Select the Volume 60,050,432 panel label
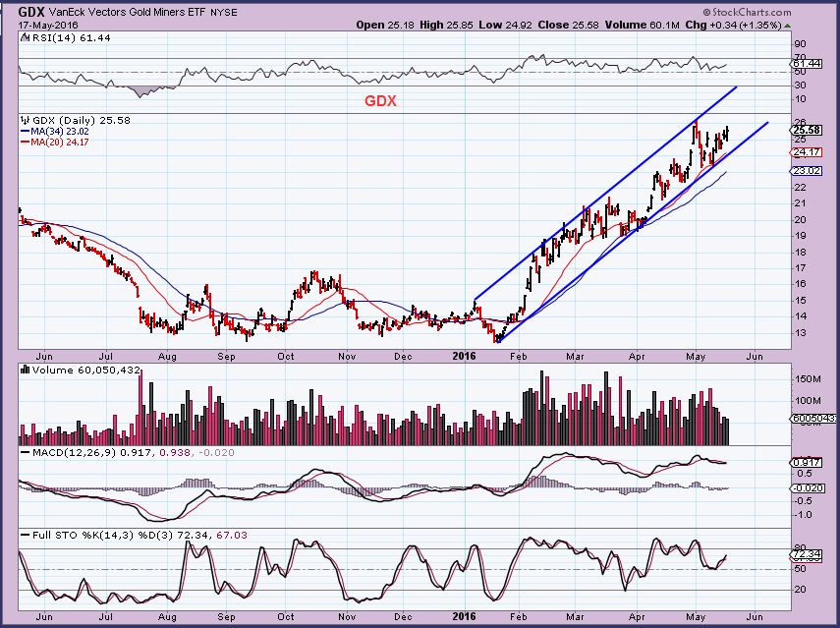 point(86,370)
